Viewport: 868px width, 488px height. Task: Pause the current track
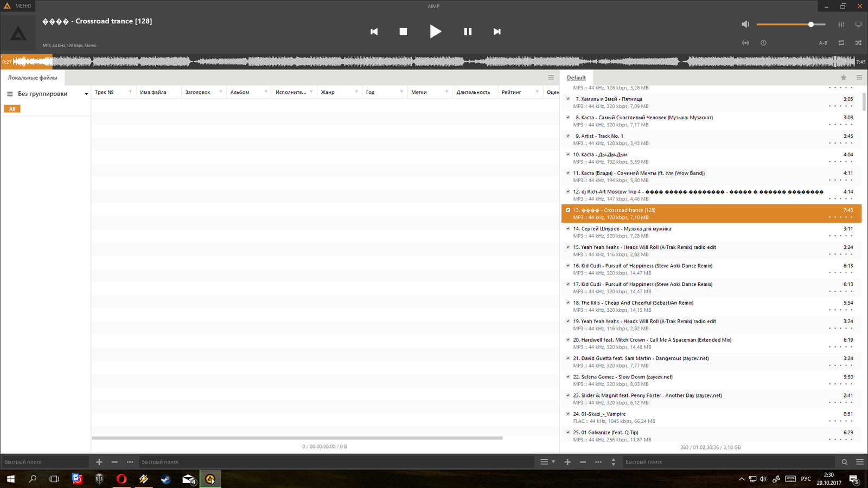tap(468, 31)
